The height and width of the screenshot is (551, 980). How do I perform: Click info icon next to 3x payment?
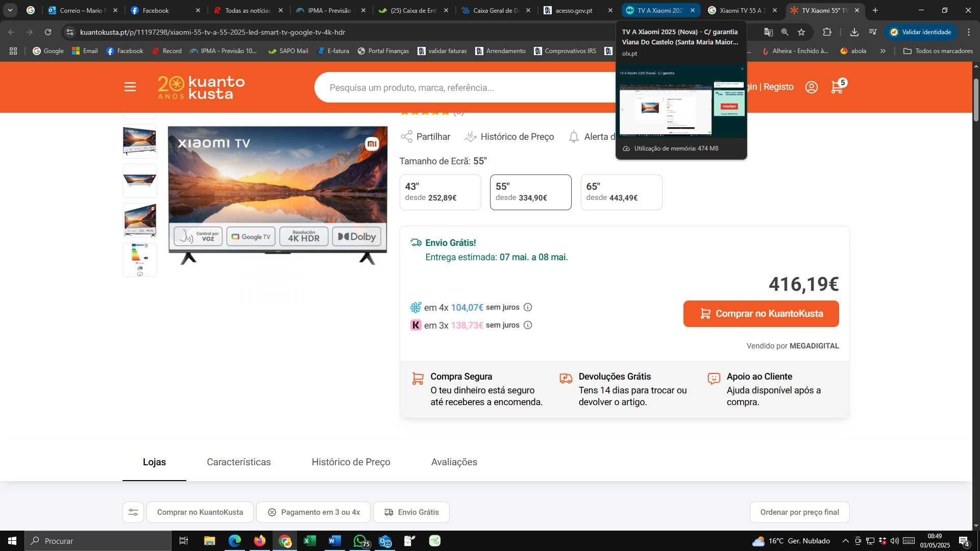click(x=528, y=325)
